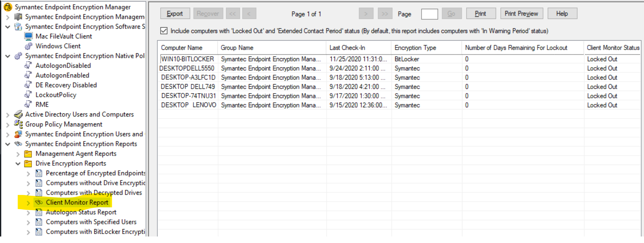Select the DESKTOPDELL5550 computer row
The height and width of the screenshot is (243, 644).
(400, 68)
